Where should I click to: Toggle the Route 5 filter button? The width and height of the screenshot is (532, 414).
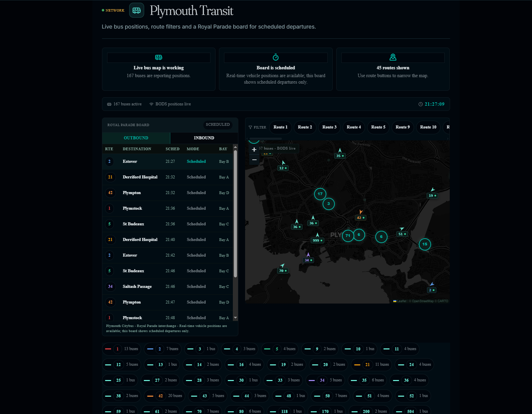(378, 127)
